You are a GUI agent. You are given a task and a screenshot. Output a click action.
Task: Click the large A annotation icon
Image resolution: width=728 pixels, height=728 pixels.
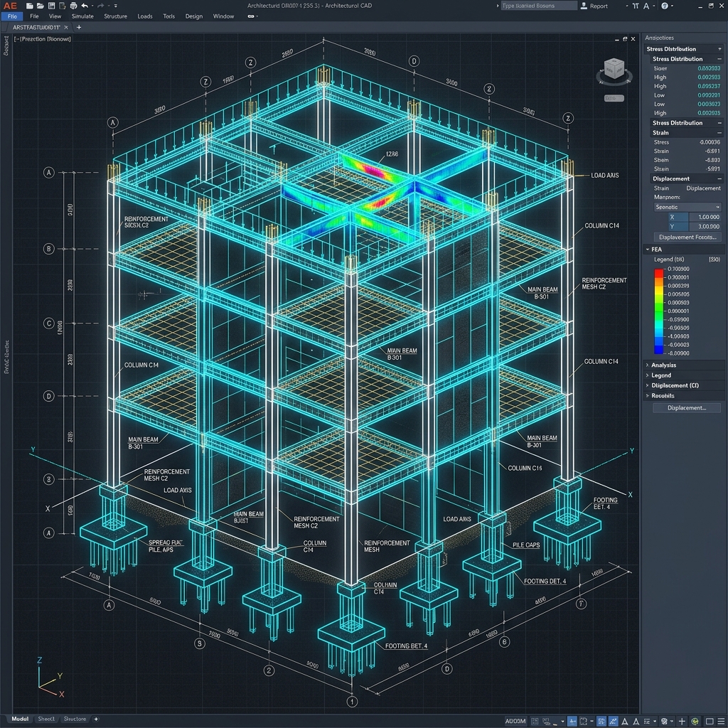(x=646, y=6)
